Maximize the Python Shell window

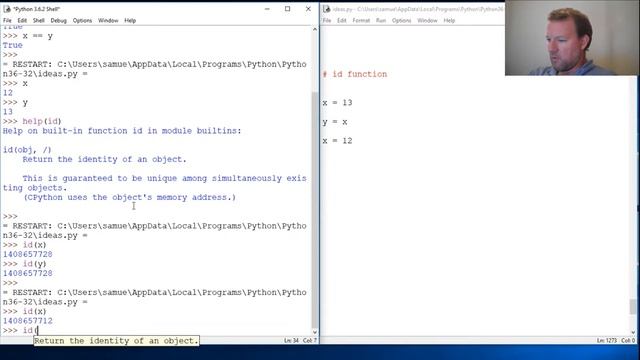(x=287, y=9)
